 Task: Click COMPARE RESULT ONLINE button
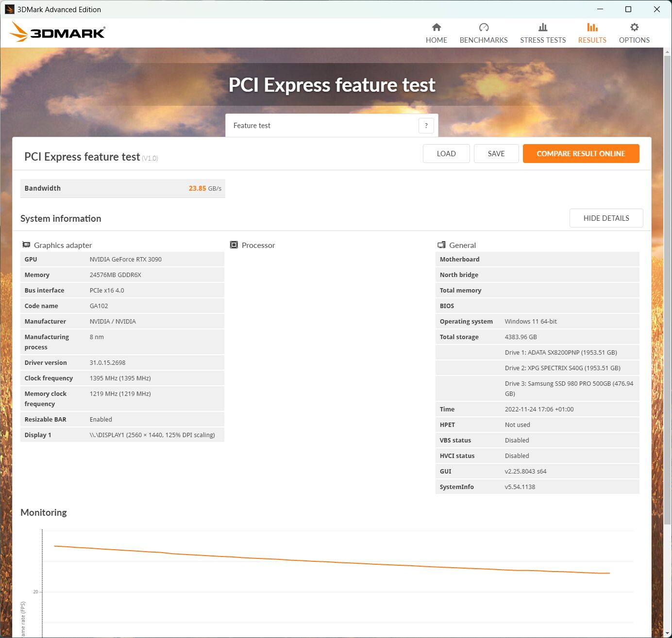(581, 154)
